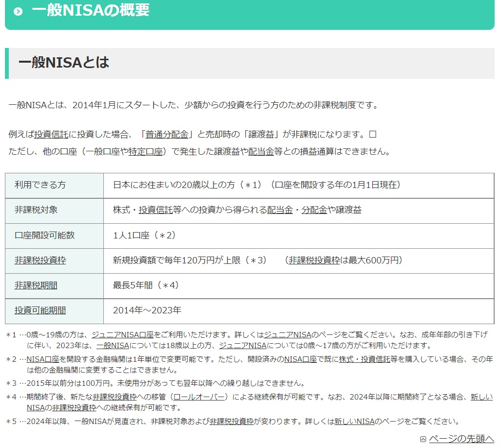Viewport: 501px width, 448px height.
Task: Follow the 普通分配金 link
Action: (x=167, y=135)
